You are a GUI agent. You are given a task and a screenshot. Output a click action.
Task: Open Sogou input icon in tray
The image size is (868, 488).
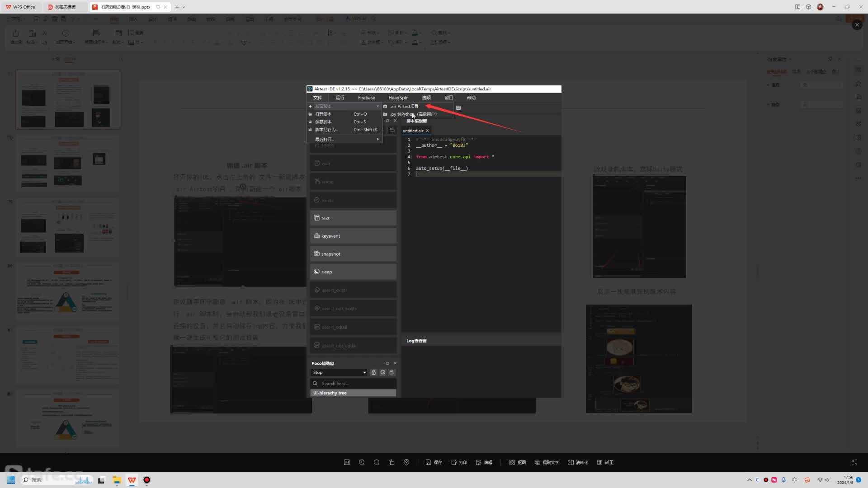click(x=807, y=480)
